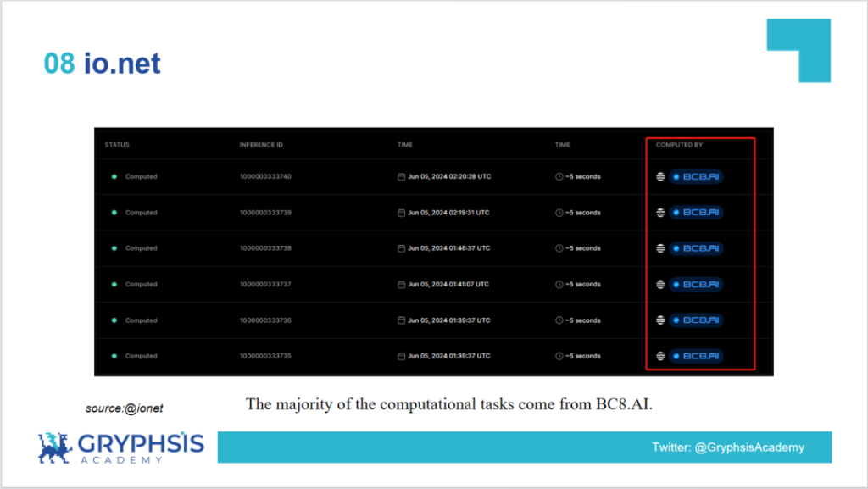868x489 pixels.
Task: Click the calendar icon beside 02:20:28 UTC
Action: click(x=402, y=177)
